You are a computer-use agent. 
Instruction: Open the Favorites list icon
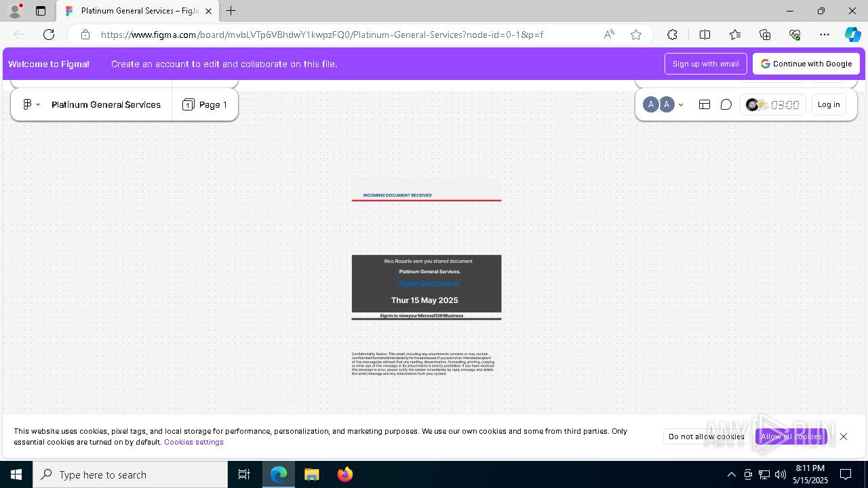735,35
